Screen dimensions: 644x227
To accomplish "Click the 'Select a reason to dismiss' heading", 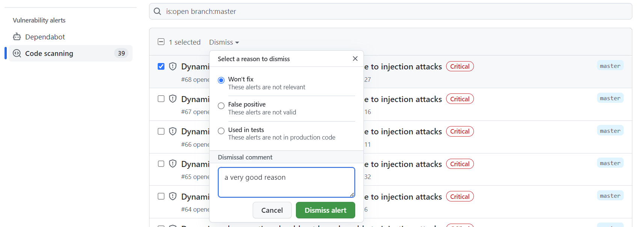I will coord(254,59).
